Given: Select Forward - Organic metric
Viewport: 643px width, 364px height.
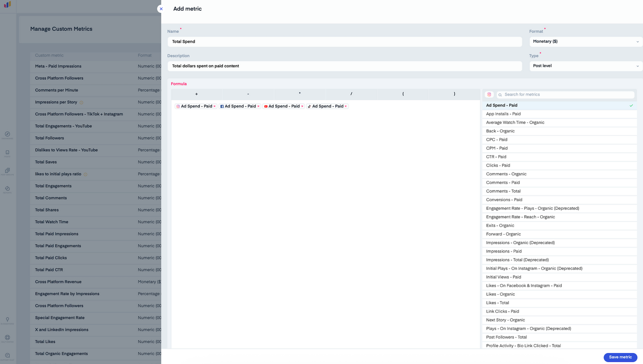Looking at the screenshot, I should [x=559, y=234].
